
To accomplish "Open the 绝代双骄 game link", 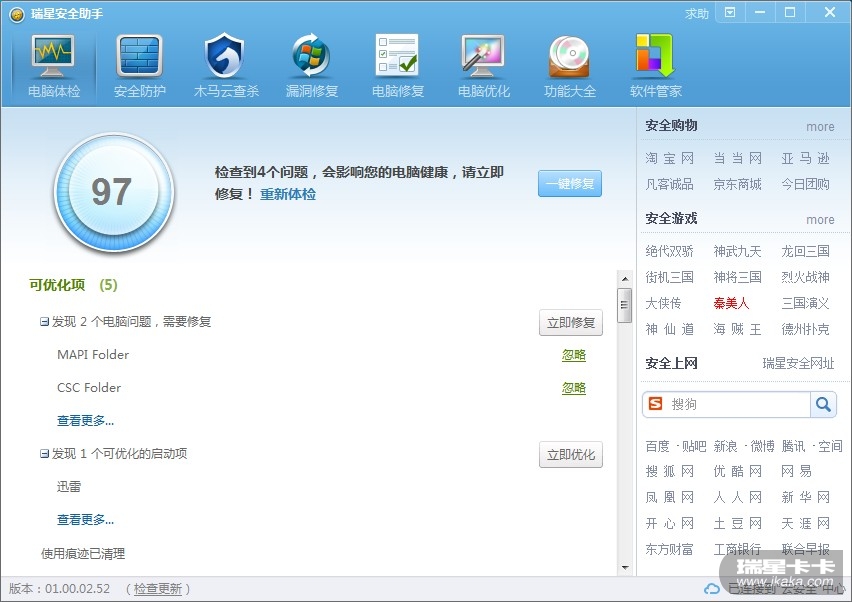I will pos(669,251).
